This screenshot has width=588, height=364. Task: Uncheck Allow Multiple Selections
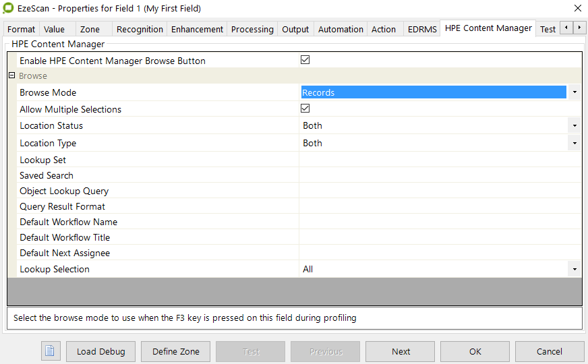click(x=305, y=109)
